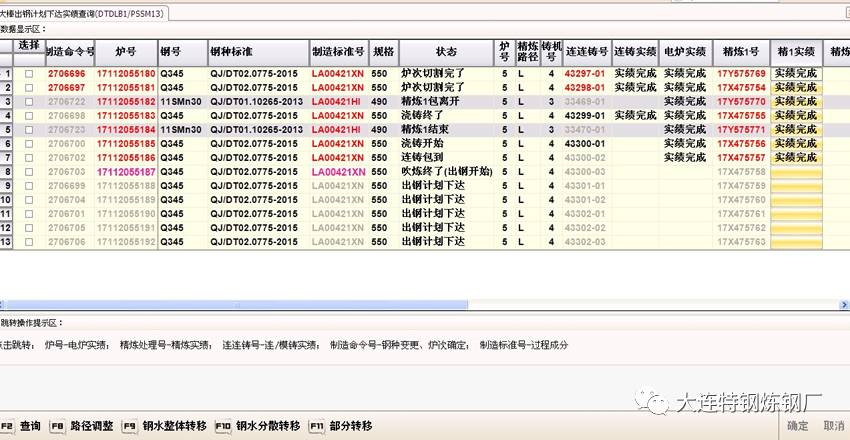Screen dimensions: 850x440
Task: Open furnace number 17112055180 link
Action: coord(126,74)
